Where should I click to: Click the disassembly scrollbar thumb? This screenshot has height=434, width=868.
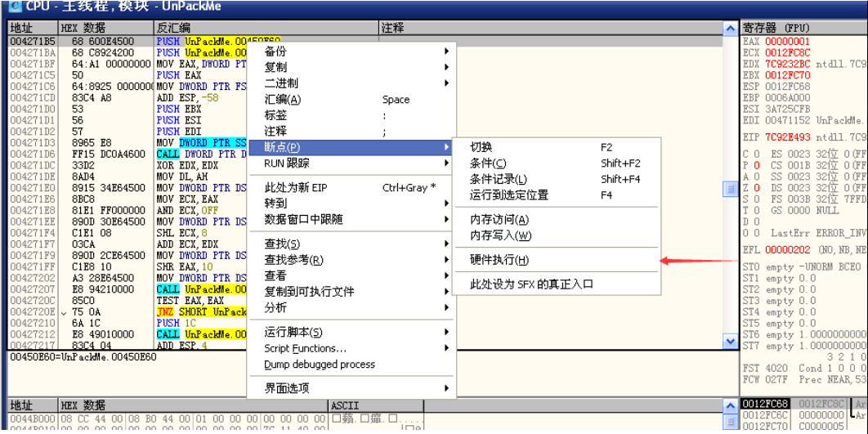[731, 189]
